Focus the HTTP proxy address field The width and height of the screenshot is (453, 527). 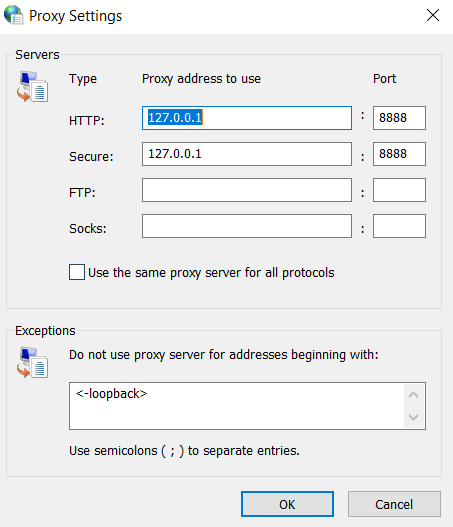pos(247,118)
